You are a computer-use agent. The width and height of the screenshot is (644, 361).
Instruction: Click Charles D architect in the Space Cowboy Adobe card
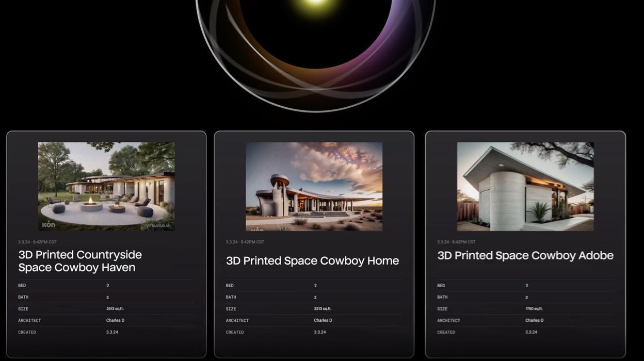[534, 320]
